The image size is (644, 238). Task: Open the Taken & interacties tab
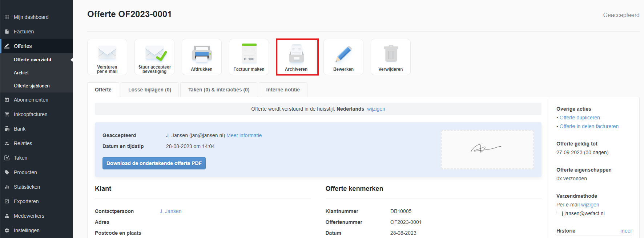(219, 90)
